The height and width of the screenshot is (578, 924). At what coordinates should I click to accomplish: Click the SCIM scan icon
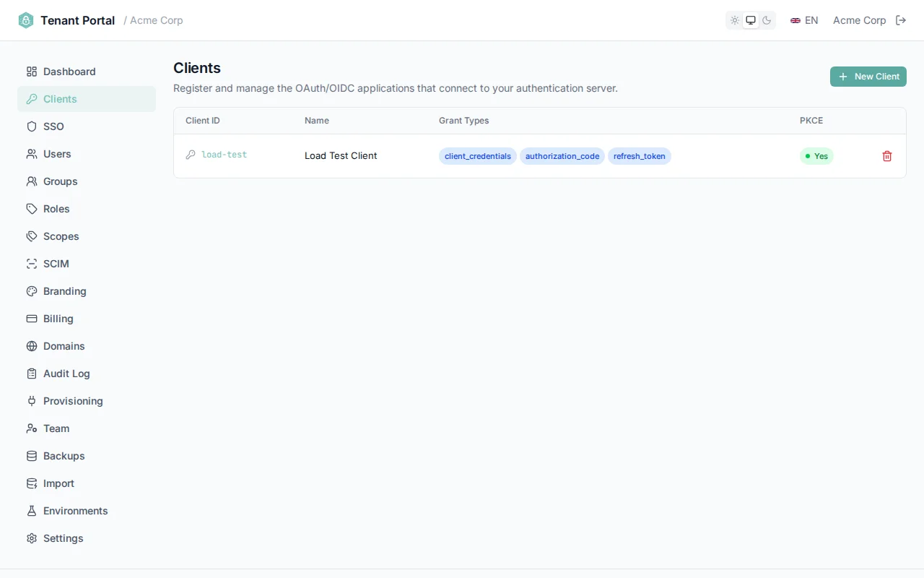[32, 264]
